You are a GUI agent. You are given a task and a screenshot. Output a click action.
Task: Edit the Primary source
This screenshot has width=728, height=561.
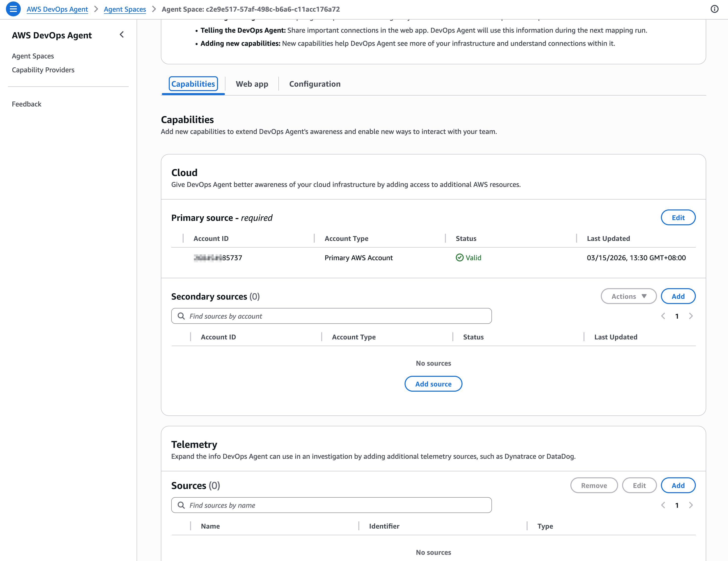(678, 218)
